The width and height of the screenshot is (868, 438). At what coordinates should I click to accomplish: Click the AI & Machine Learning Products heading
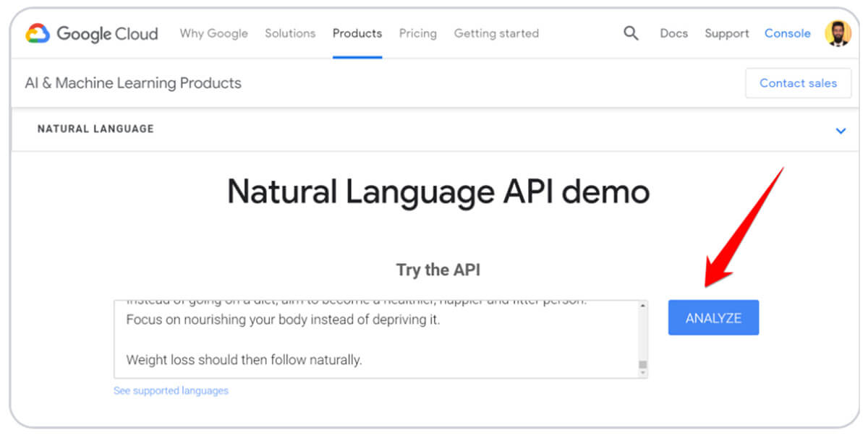point(133,83)
